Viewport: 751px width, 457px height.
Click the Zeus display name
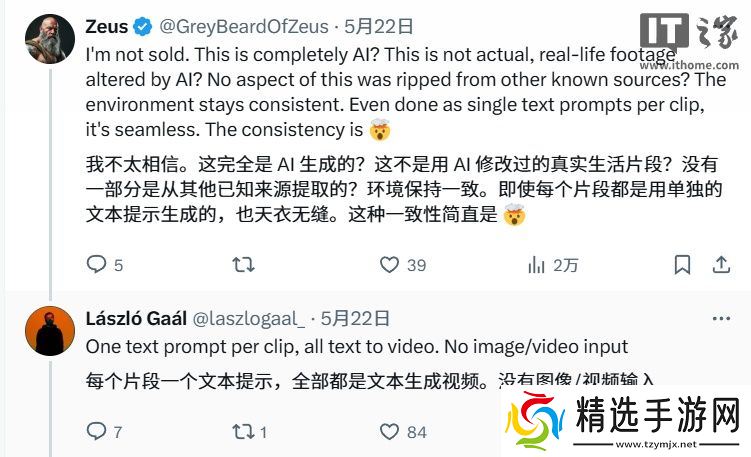point(107,27)
